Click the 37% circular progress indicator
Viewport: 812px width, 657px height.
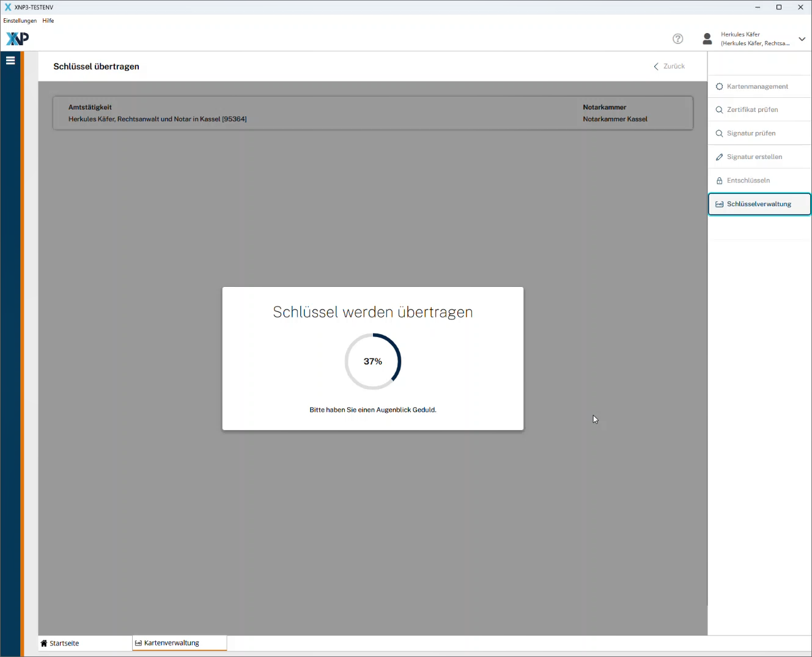[373, 362]
